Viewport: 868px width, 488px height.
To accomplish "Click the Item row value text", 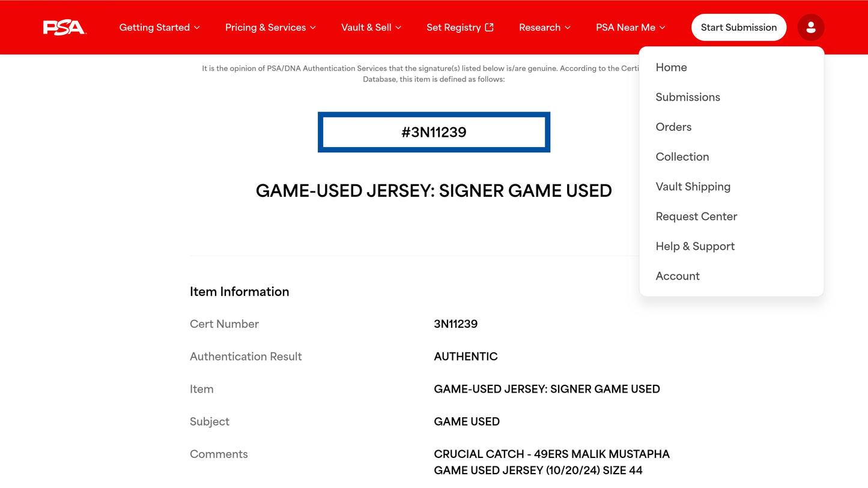I will (547, 389).
